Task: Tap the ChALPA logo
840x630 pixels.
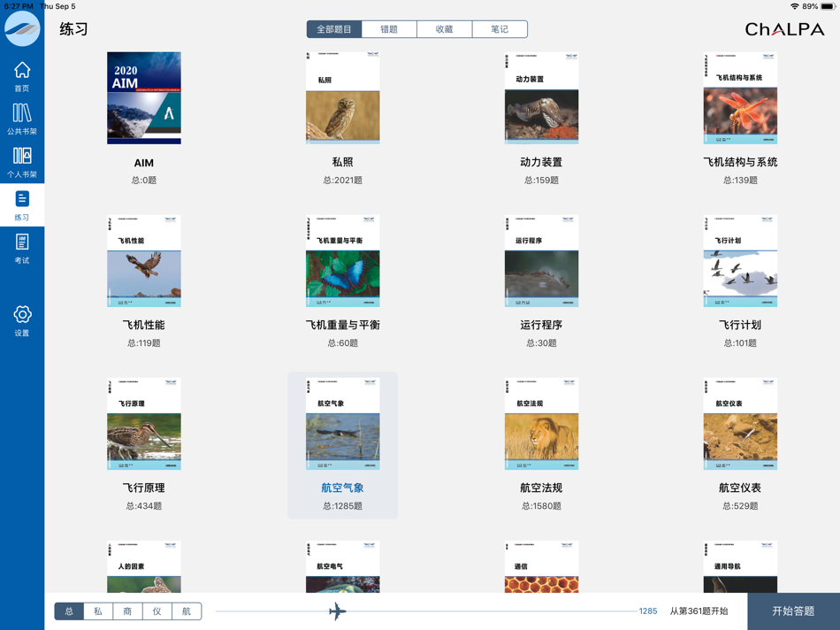Action: 785,29
